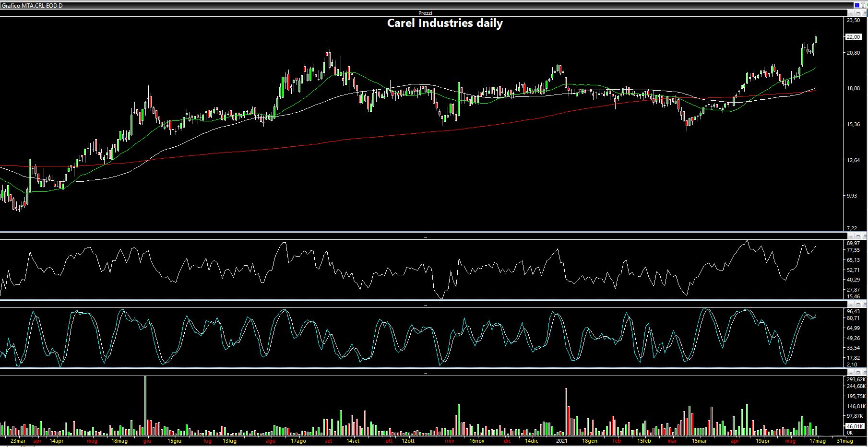This screenshot has height=447, width=868.
Task: Select the T text tool icon
Action: (863, 5)
